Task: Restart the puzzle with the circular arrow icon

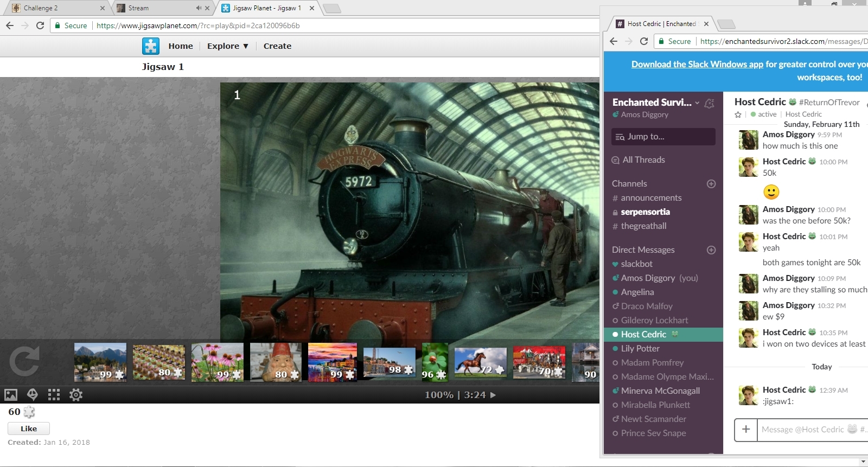Action: (24, 361)
